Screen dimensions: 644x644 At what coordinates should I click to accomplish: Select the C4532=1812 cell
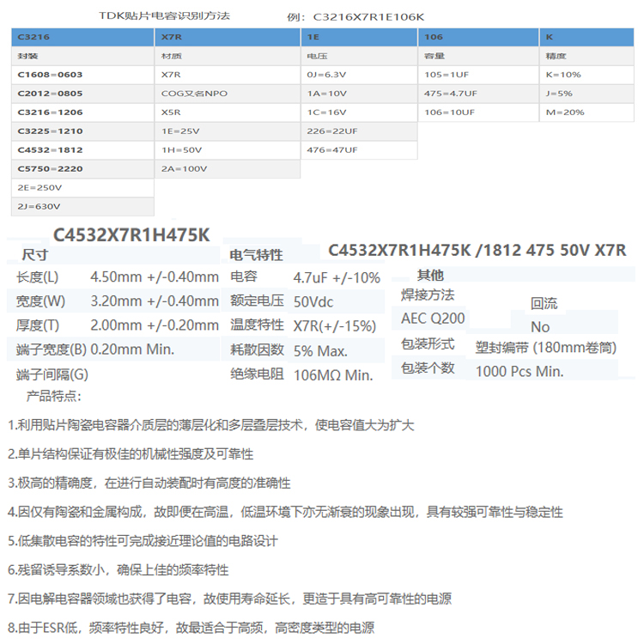[x=82, y=150]
